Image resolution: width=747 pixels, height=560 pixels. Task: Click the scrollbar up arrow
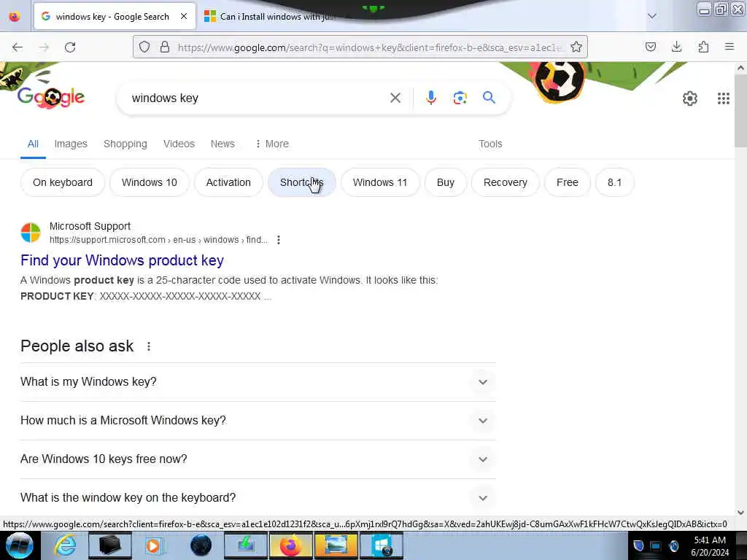(x=740, y=68)
